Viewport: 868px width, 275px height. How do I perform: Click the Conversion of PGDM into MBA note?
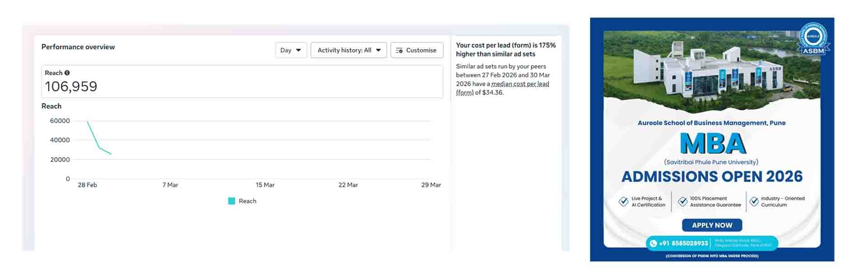(712, 256)
